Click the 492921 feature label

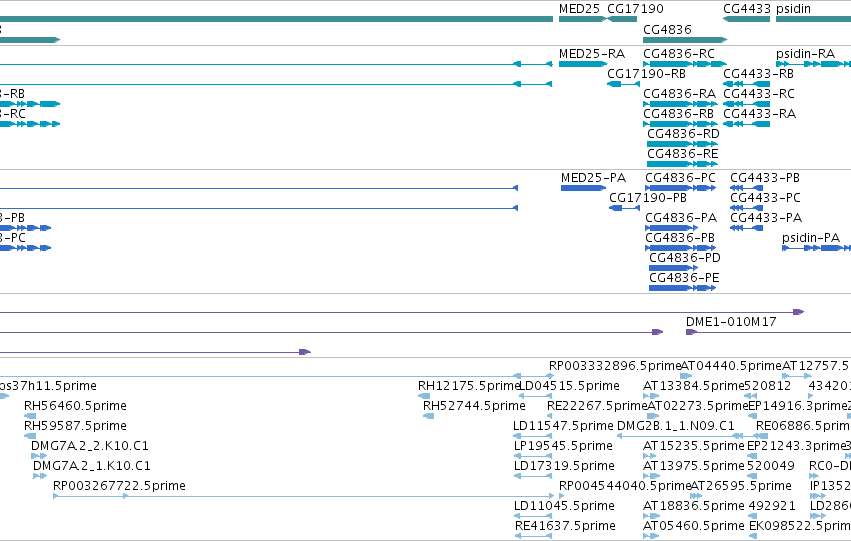click(x=772, y=507)
